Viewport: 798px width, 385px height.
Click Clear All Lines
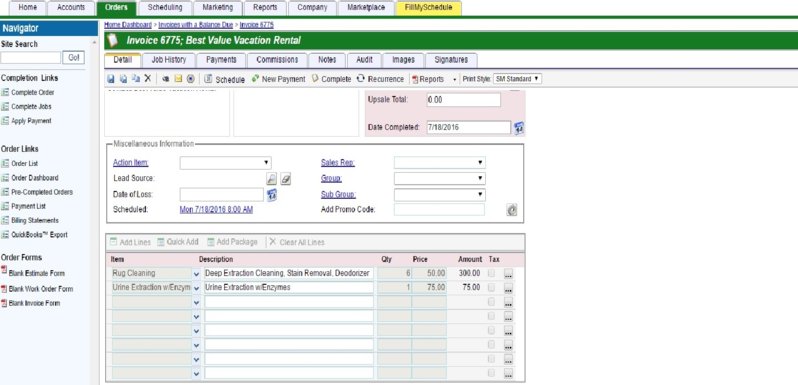tap(297, 242)
